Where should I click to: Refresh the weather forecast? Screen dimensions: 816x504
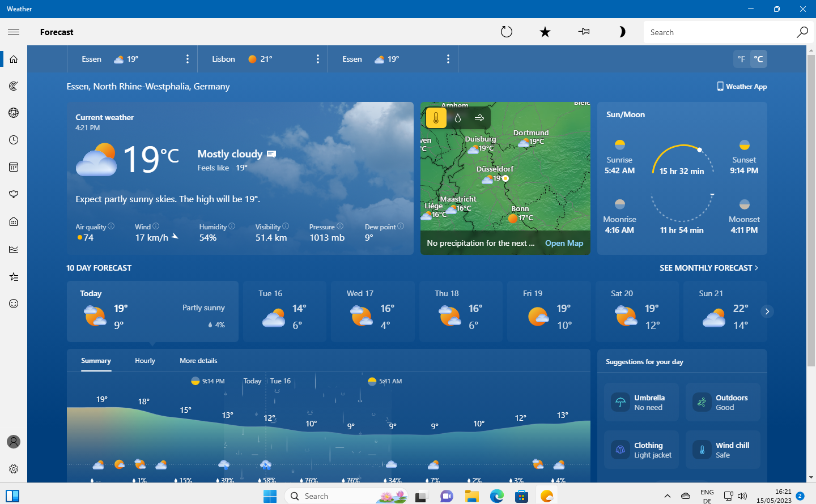click(506, 32)
